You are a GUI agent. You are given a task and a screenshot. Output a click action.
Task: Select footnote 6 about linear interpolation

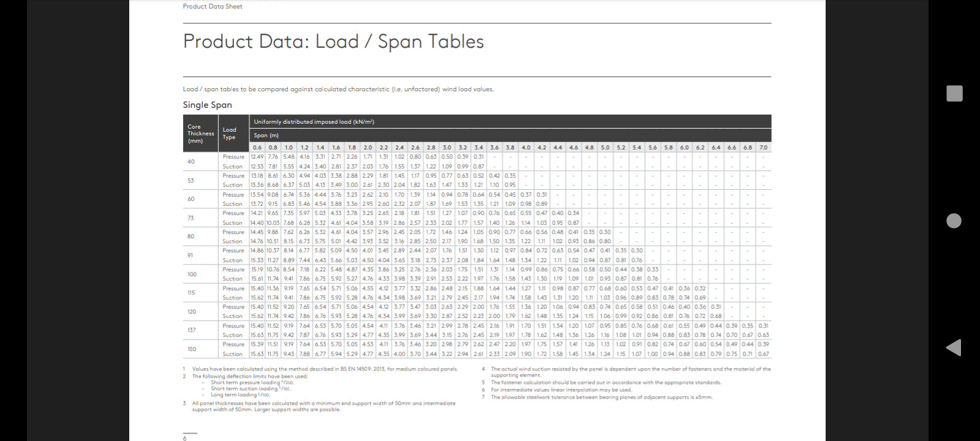coord(557,390)
